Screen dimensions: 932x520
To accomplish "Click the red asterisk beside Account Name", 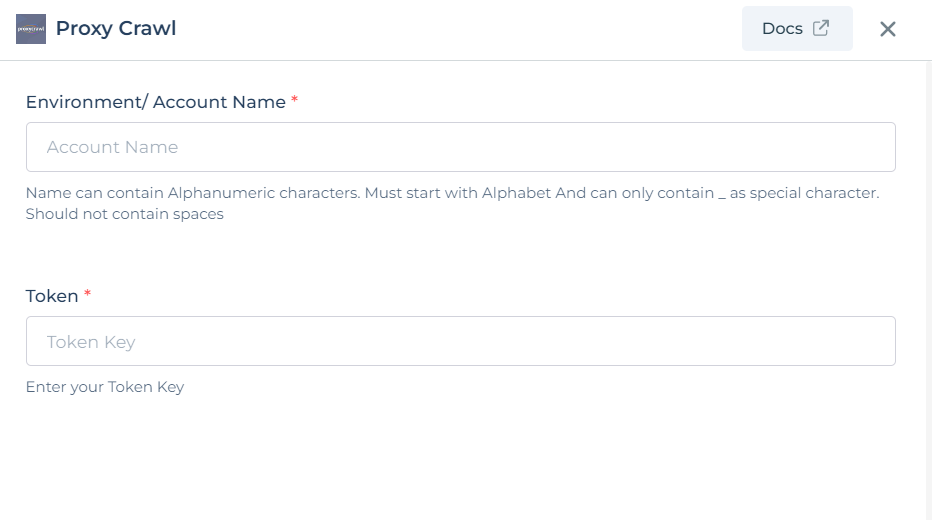I will (x=294, y=100).
